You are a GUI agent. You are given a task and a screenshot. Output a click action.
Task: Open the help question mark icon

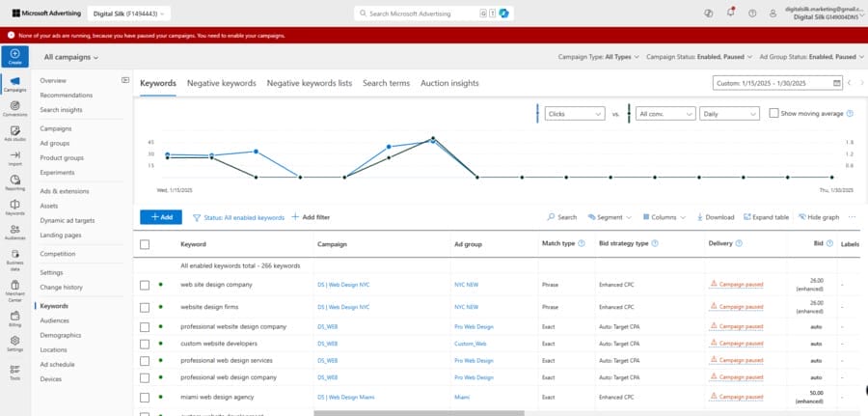click(x=751, y=14)
